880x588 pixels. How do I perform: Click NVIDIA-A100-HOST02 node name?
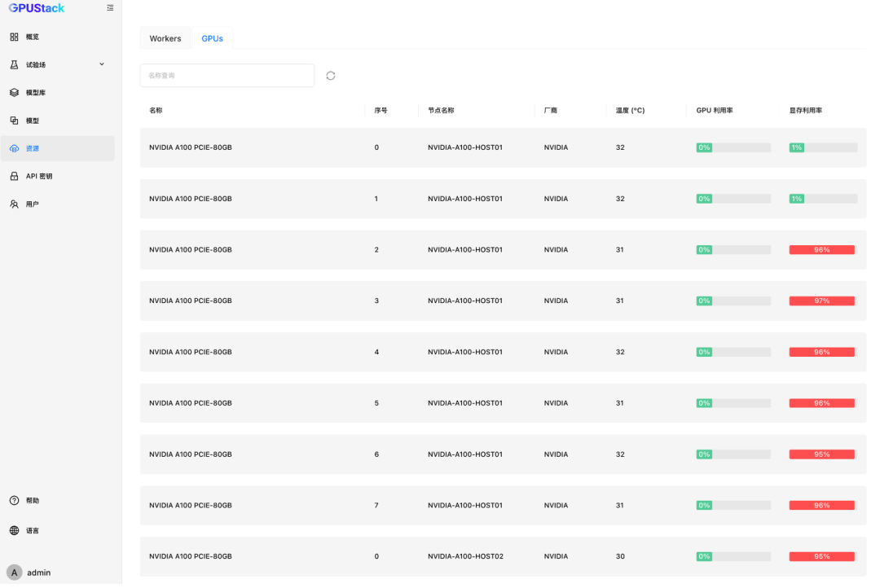[x=465, y=556]
